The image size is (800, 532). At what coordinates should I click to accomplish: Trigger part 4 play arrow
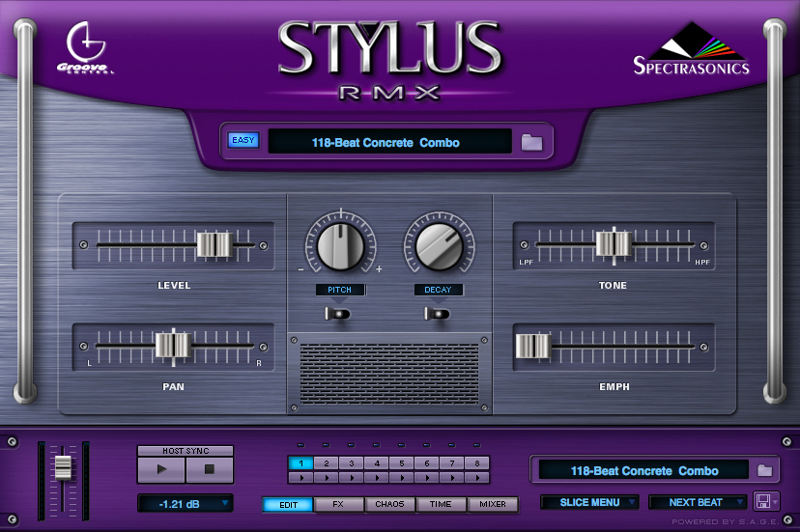377,478
